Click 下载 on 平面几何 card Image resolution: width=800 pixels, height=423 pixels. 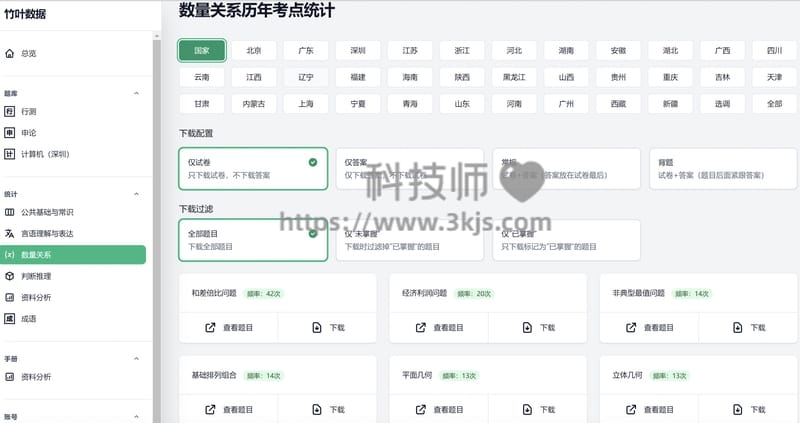pyautogui.click(x=537, y=409)
